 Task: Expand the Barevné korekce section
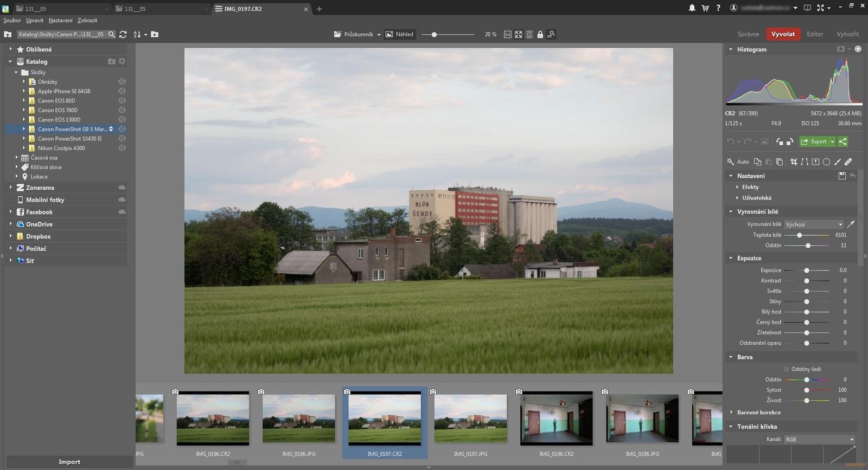click(731, 413)
